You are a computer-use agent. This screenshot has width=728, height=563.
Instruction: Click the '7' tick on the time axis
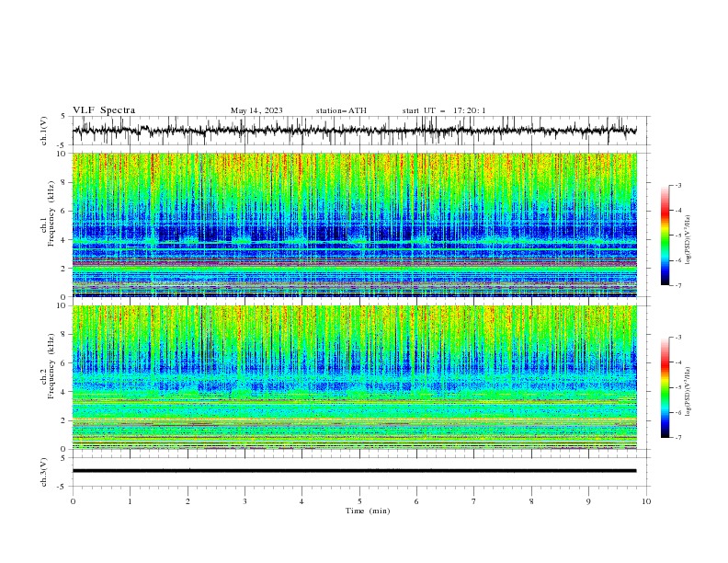click(x=474, y=501)
